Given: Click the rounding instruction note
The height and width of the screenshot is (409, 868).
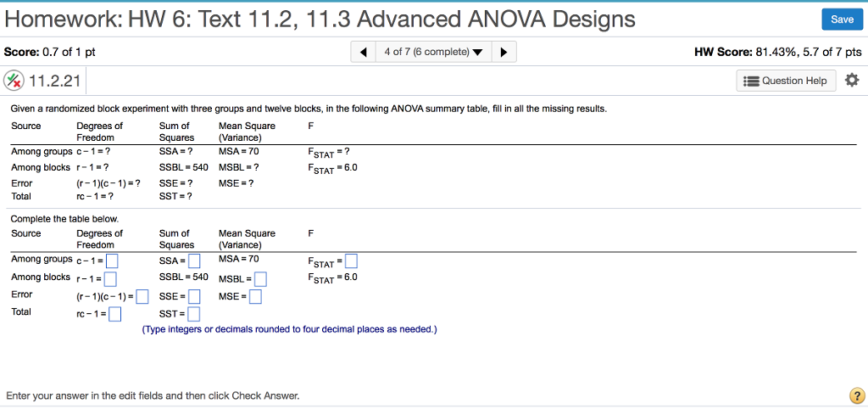Looking at the screenshot, I should (290, 330).
